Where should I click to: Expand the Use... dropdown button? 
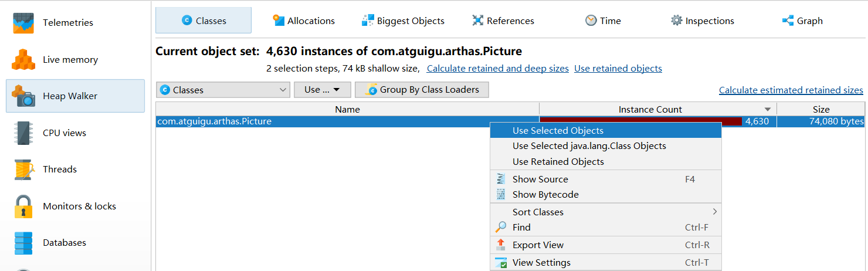tap(322, 90)
